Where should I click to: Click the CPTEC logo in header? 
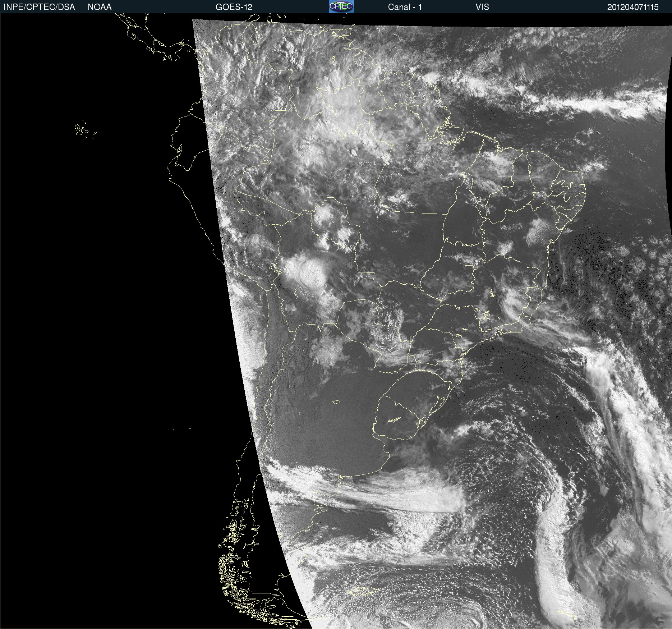point(341,6)
